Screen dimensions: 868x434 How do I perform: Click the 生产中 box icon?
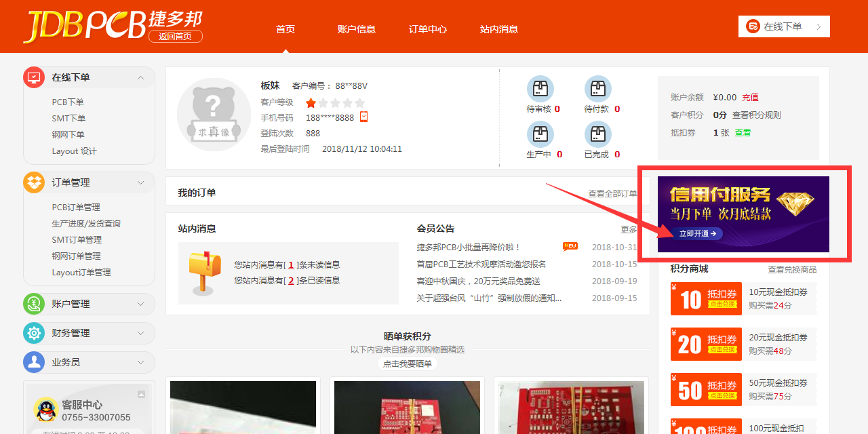(540, 134)
